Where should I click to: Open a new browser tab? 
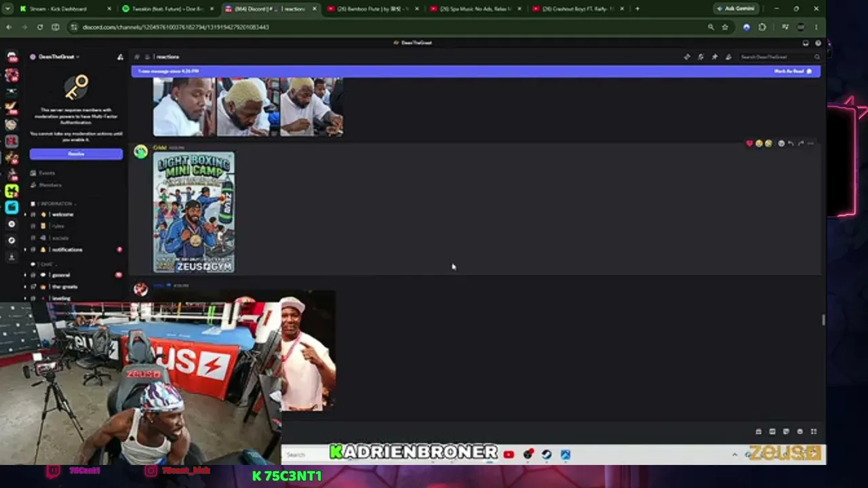click(x=637, y=9)
